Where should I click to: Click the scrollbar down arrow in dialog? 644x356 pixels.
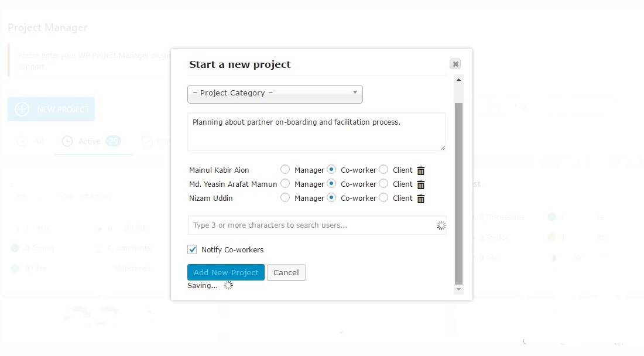pos(458,289)
